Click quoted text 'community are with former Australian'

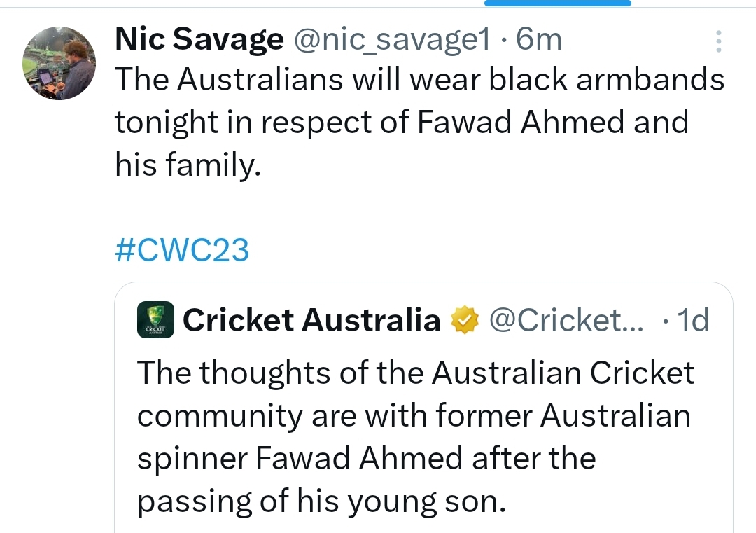coord(414,416)
